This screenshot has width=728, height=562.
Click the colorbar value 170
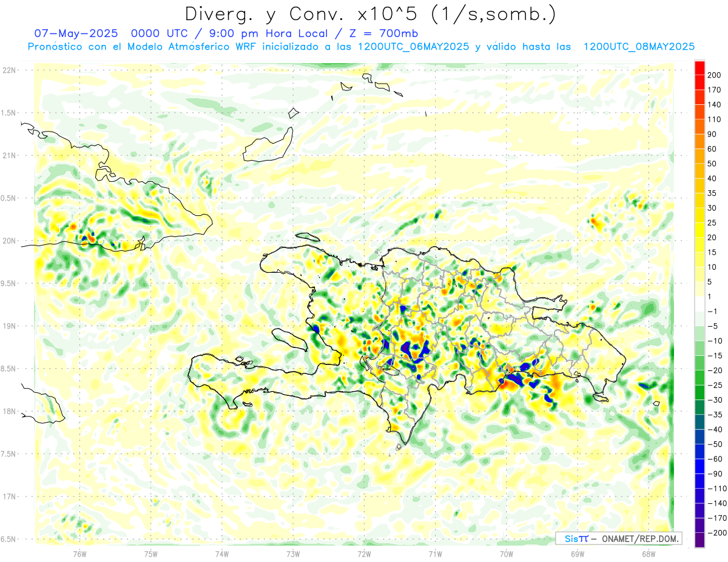pos(713,90)
